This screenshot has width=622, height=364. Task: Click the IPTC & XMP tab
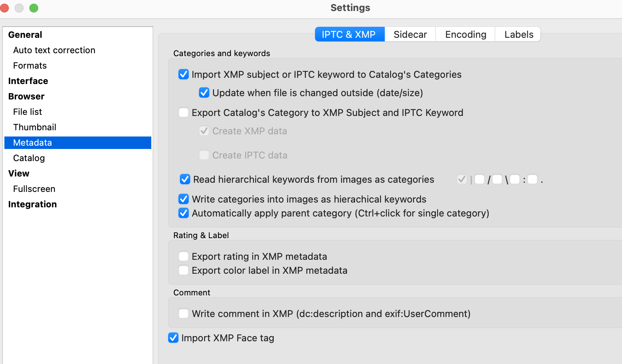[349, 34]
